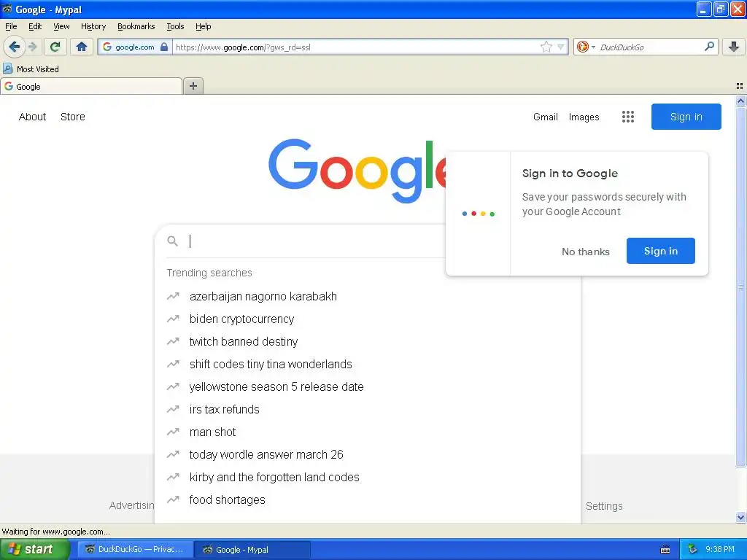Select the Google browser tab
The width and height of the screenshot is (747, 560).
point(91,86)
